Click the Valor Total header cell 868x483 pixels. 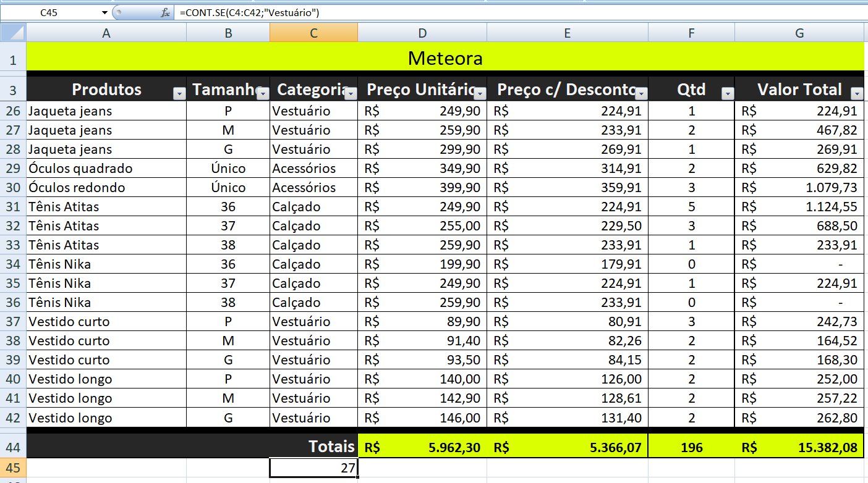(799, 90)
